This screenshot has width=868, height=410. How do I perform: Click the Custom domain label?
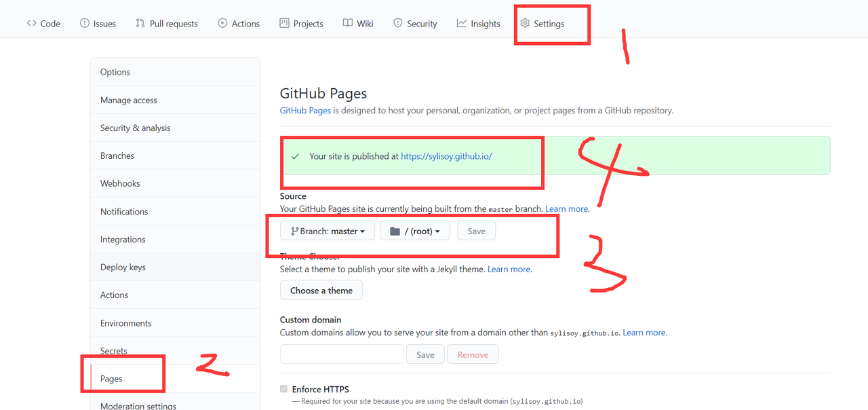(x=311, y=320)
